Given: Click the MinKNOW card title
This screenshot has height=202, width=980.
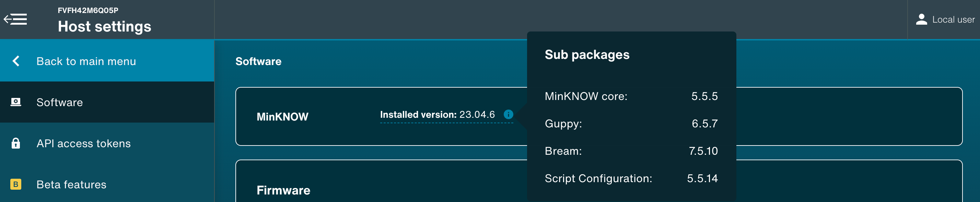Looking at the screenshot, I should tap(282, 116).
